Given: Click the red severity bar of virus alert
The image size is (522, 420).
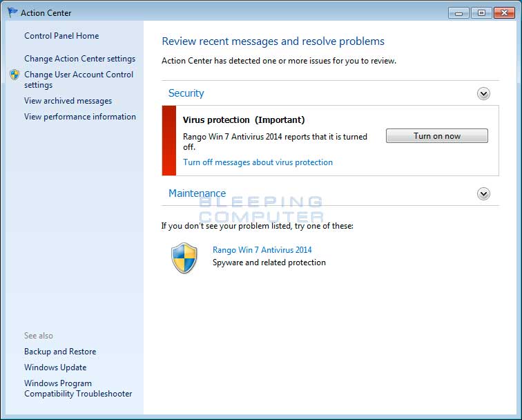Looking at the screenshot, I should (x=169, y=140).
